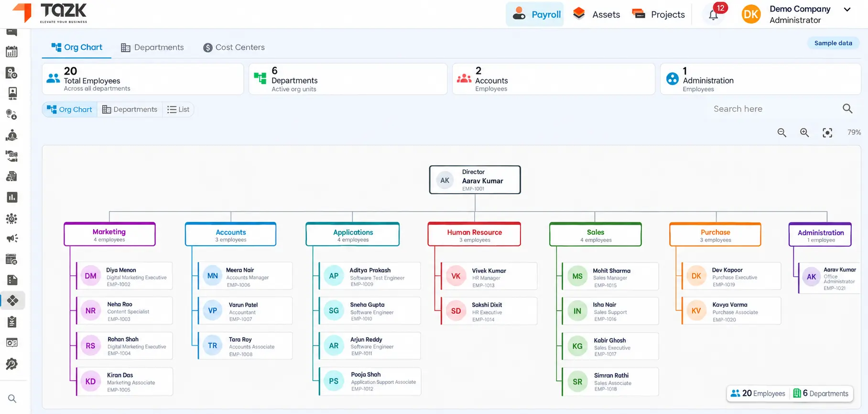The height and width of the screenshot is (414, 868).
Task: Open the calendar icon in the sidebar
Action: tap(12, 52)
